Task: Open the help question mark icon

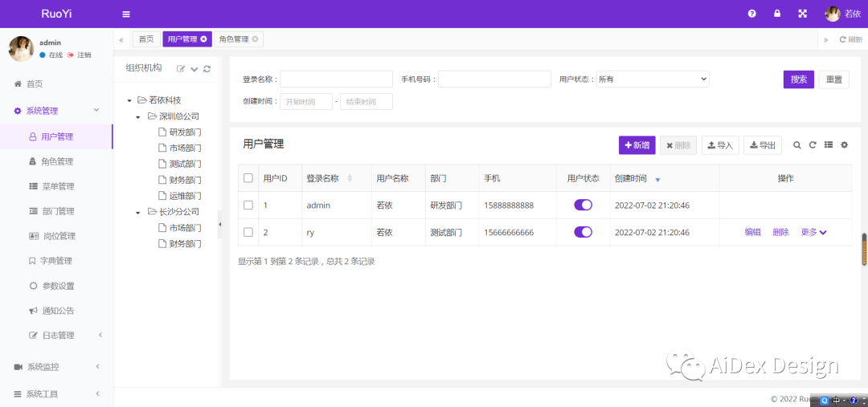Action: click(x=751, y=14)
